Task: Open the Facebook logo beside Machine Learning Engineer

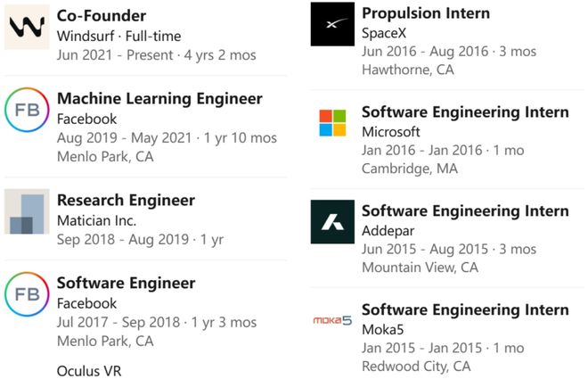Action: click(x=27, y=110)
